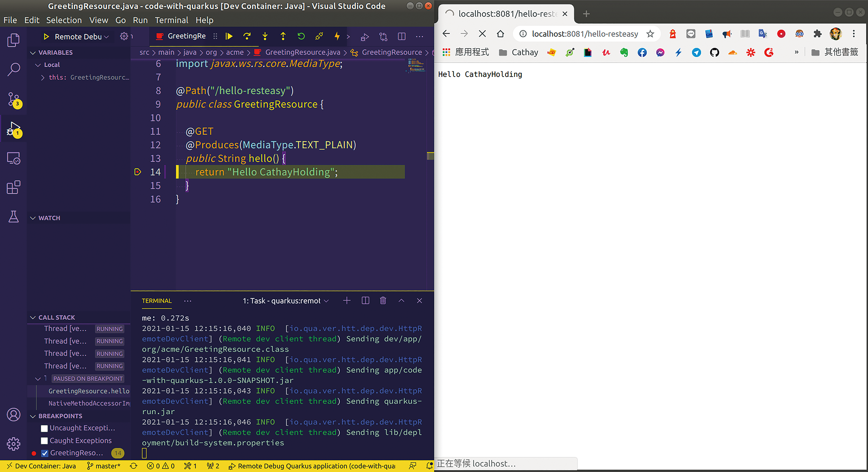Step out in the debug toolbar
Screen dimensions: 868x472
point(283,36)
